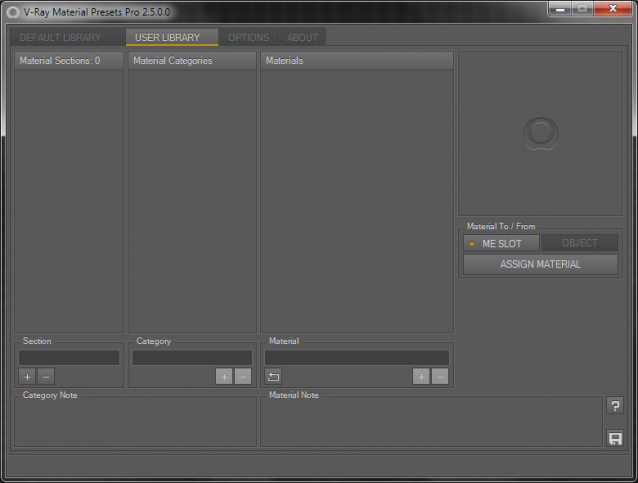Viewport: 638px width, 483px height.
Task: Add a new material with plus button
Action: coord(421,376)
